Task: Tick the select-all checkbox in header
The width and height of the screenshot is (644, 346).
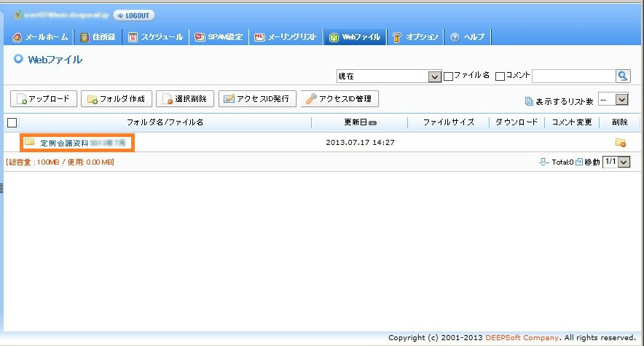Action: [x=12, y=123]
